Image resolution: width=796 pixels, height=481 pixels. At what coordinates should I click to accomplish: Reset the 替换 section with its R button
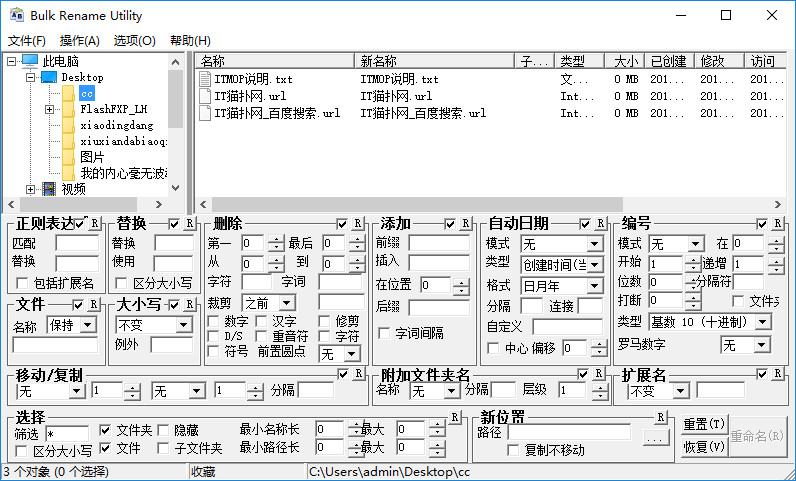pos(189,223)
